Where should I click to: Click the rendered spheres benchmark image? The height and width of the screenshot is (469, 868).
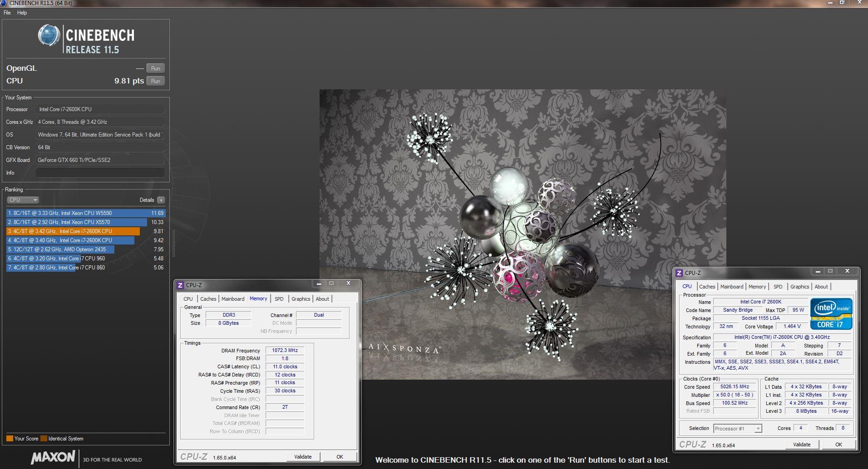point(523,234)
